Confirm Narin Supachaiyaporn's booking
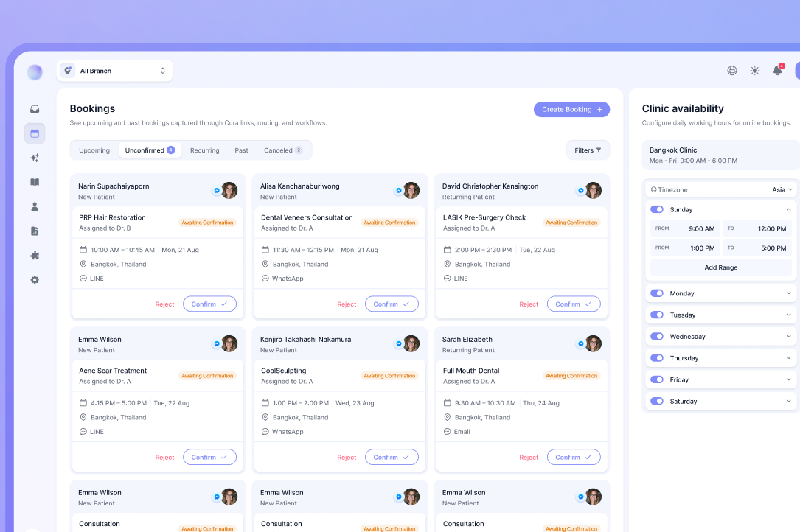Viewport: 800px width, 532px height. pyautogui.click(x=209, y=304)
